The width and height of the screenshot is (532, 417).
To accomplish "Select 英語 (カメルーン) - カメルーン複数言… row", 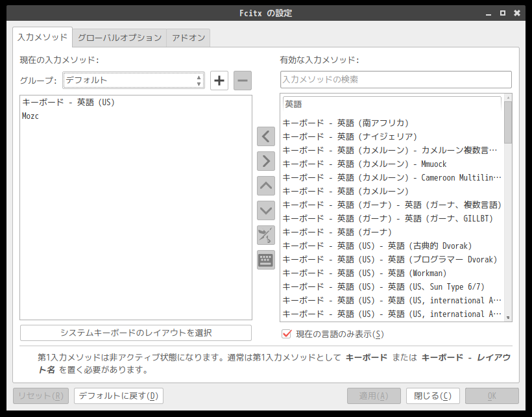I will [392, 150].
